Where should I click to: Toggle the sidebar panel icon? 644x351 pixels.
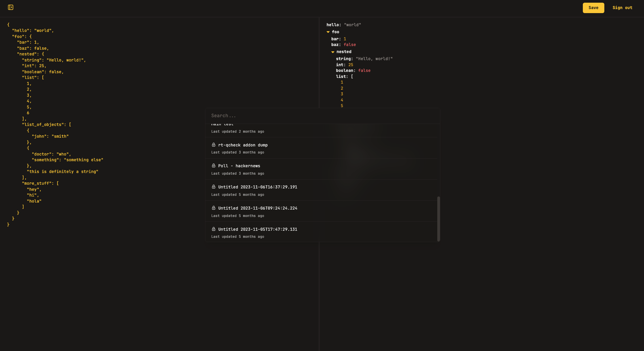click(10, 7)
